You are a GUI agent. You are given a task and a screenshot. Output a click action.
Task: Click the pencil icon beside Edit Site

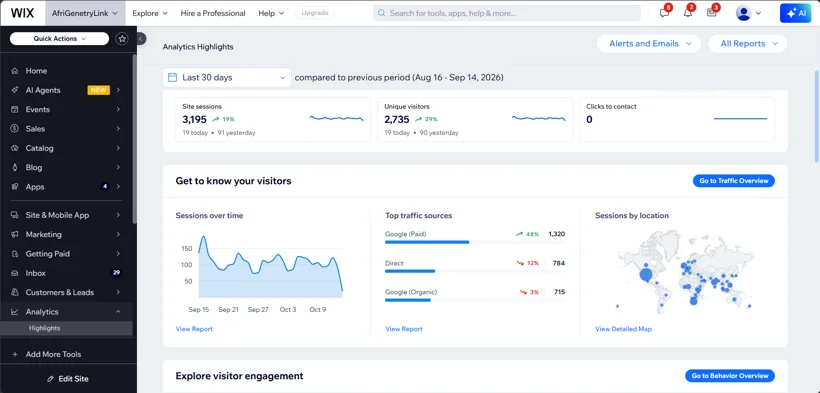[51, 379]
